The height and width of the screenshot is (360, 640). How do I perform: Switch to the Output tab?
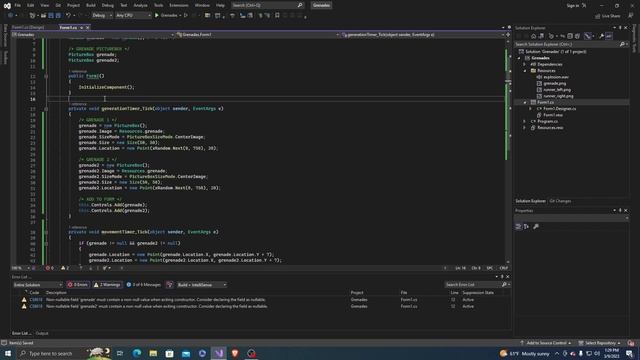[x=42, y=333]
